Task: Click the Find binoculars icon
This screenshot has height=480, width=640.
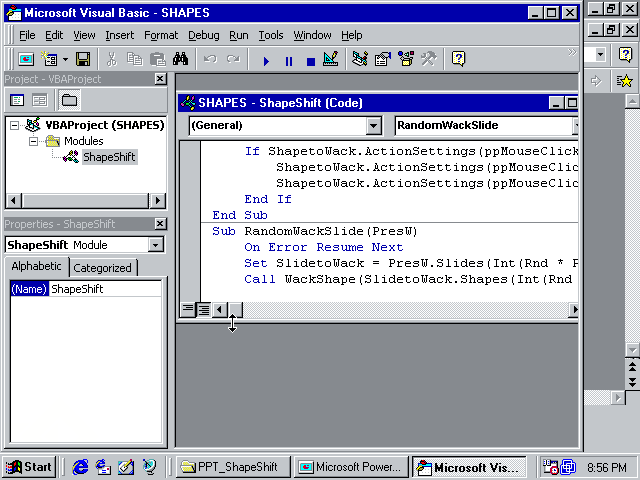Action: point(180,59)
